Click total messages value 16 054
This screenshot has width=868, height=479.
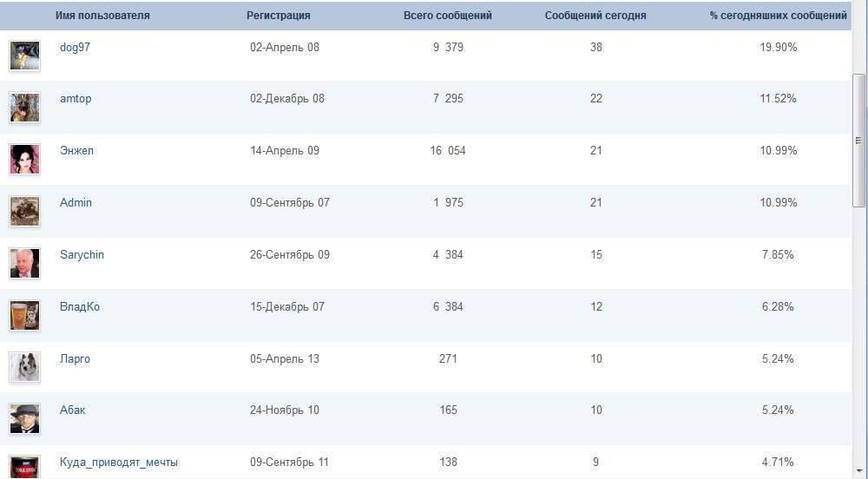click(x=448, y=150)
